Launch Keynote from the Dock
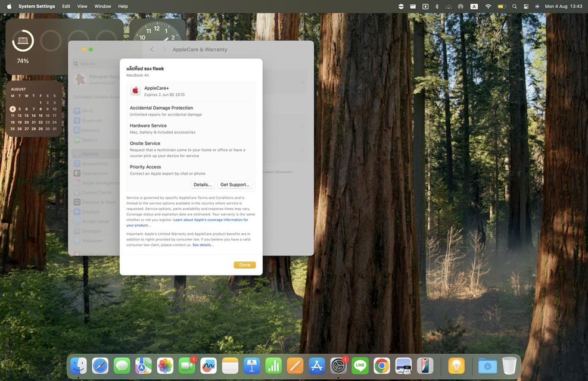This screenshot has height=381, width=588. [251, 366]
